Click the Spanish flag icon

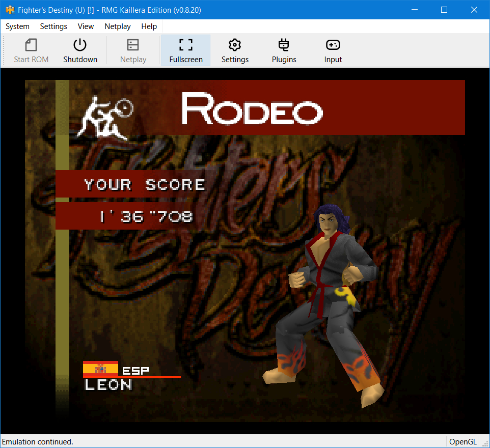(100, 369)
